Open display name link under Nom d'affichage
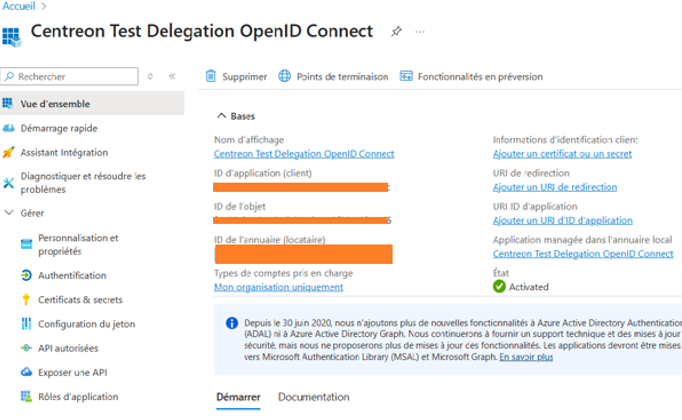This screenshot has height=420, width=682. [304, 153]
